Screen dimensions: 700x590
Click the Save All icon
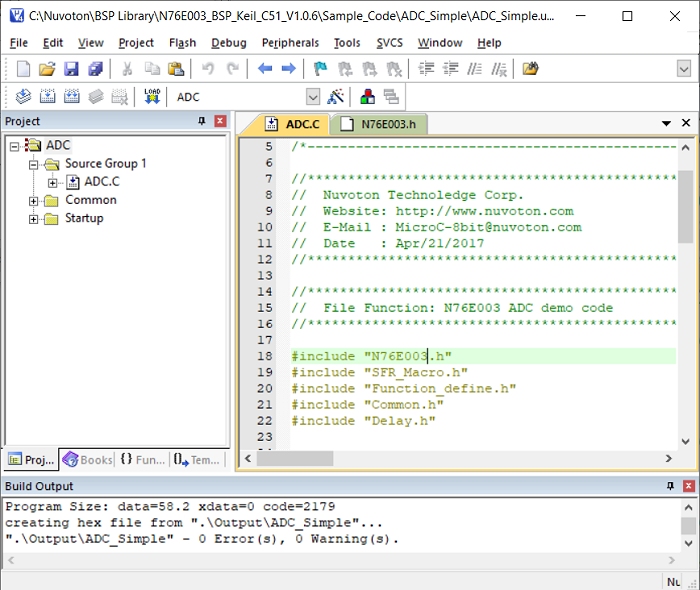(x=95, y=69)
